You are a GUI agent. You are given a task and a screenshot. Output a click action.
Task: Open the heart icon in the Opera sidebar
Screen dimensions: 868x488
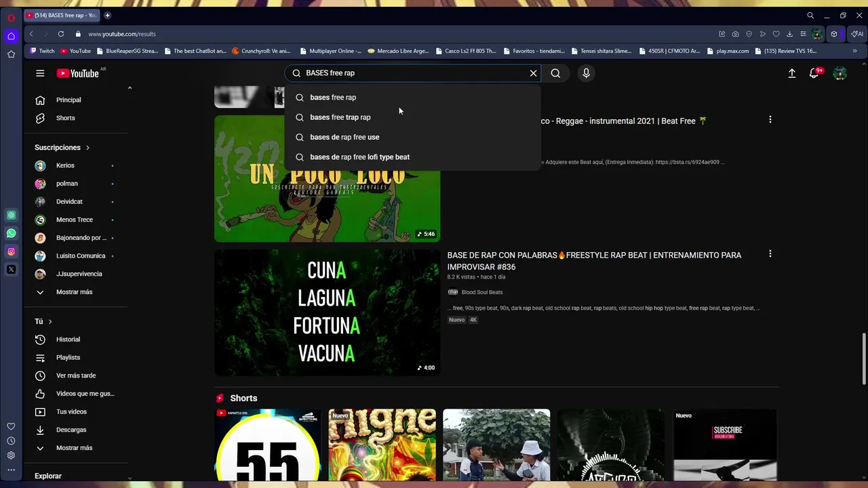(x=11, y=426)
